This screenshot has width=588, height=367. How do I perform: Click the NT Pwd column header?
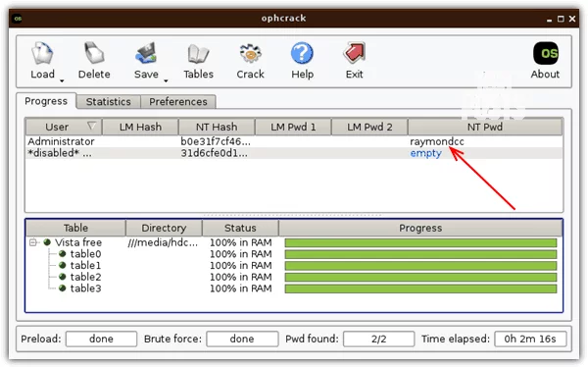tap(485, 127)
